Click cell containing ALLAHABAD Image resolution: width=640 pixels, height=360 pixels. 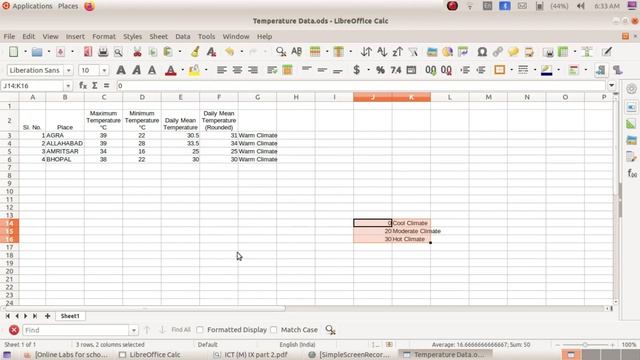pyautogui.click(x=64, y=143)
